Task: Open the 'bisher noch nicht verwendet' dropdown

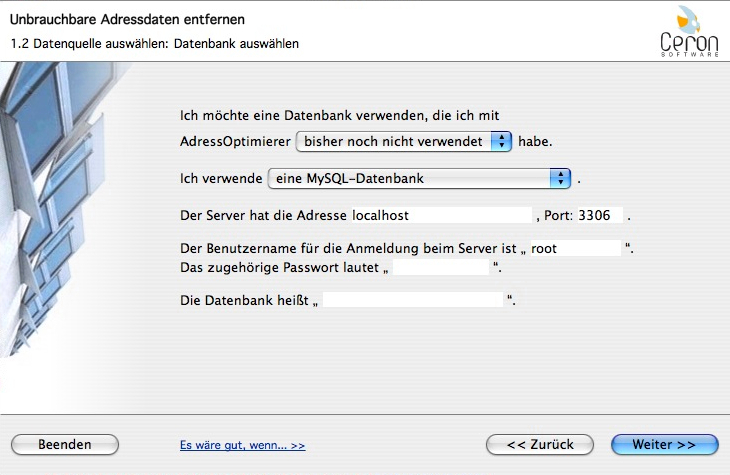Action: [x=404, y=141]
